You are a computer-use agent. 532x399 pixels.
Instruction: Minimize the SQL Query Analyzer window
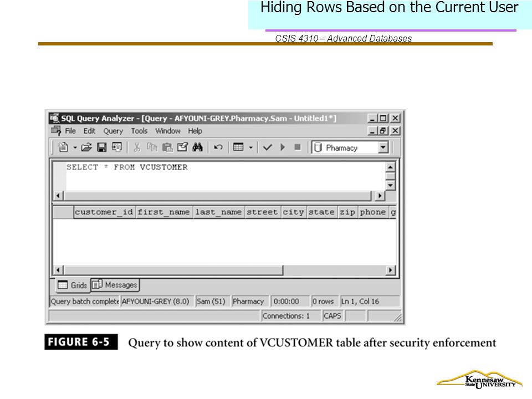point(372,119)
